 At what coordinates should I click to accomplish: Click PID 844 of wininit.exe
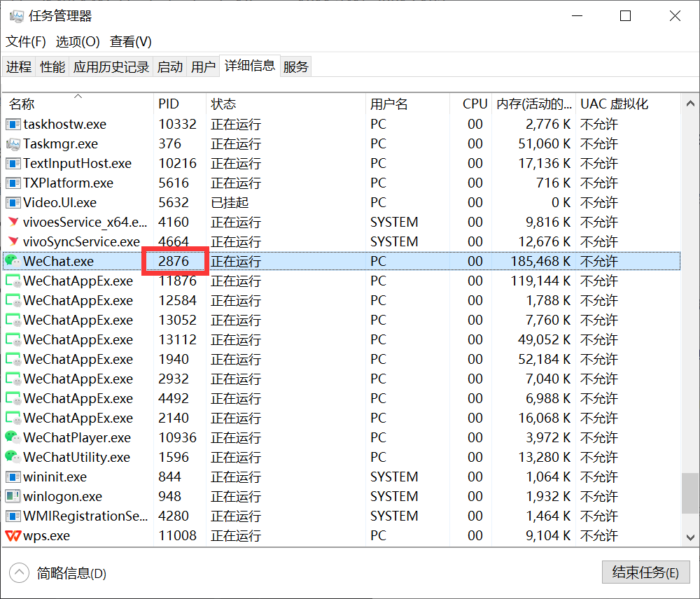coord(169,477)
